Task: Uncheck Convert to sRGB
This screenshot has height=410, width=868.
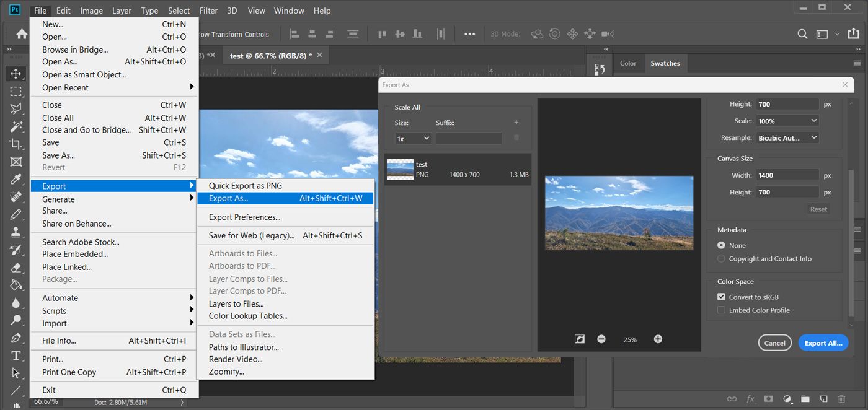Action: click(x=721, y=297)
